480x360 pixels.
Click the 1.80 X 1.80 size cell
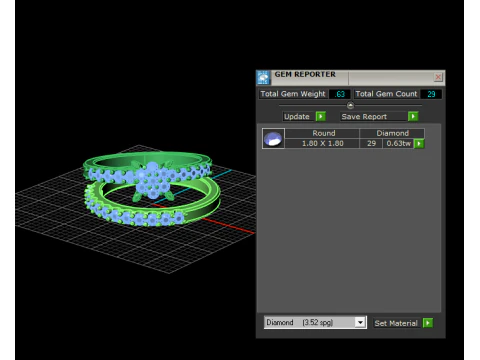click(322, 144)
